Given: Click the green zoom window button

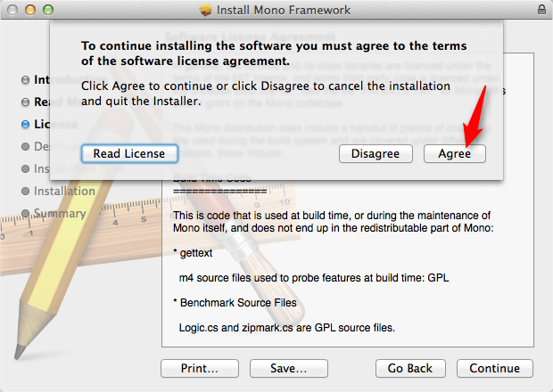Looking at the screenshot, I should 48,10.
